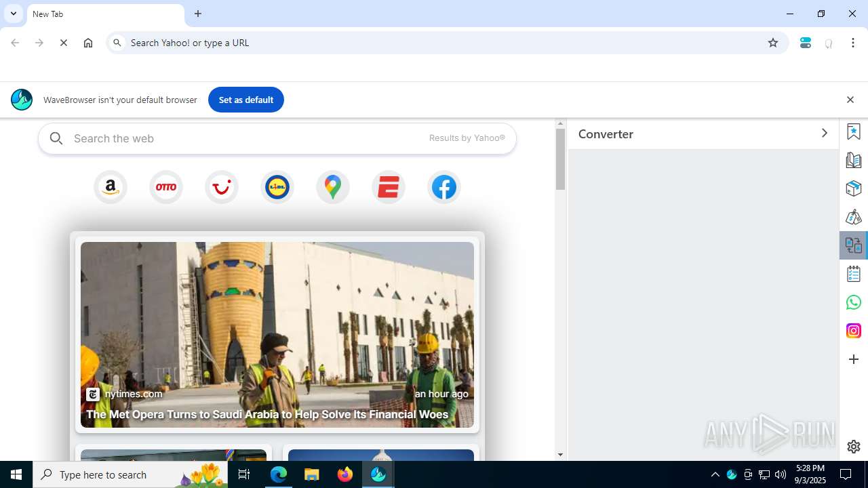Viewport: 868px width, 488px height.
Task: Open the Facebook shortcut tile
Action: tap(444, 187)
